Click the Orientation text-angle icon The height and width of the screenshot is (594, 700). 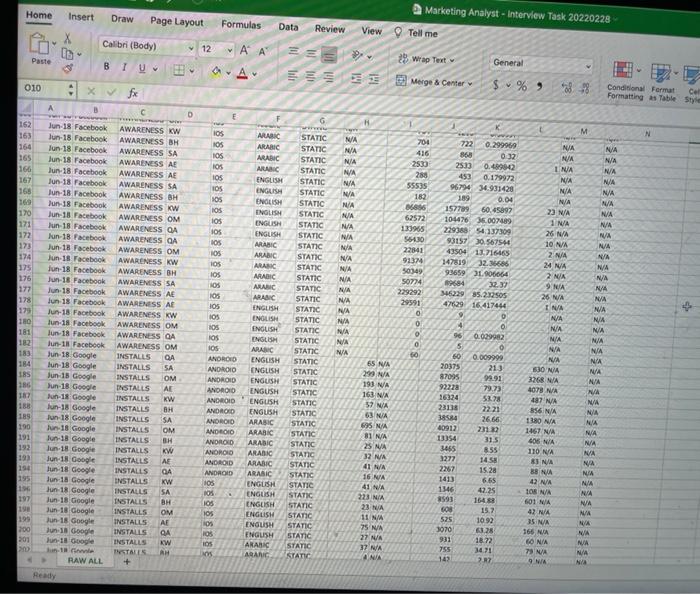pyautogui.click(x=358, y=55)
